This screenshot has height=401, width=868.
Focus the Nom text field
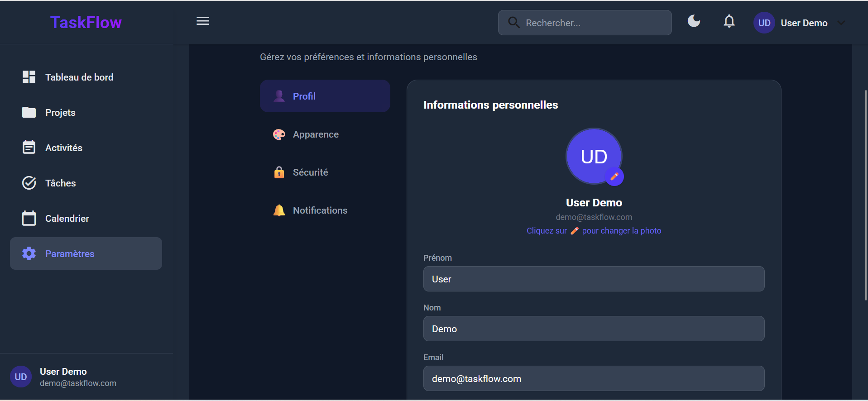(594, 329)
